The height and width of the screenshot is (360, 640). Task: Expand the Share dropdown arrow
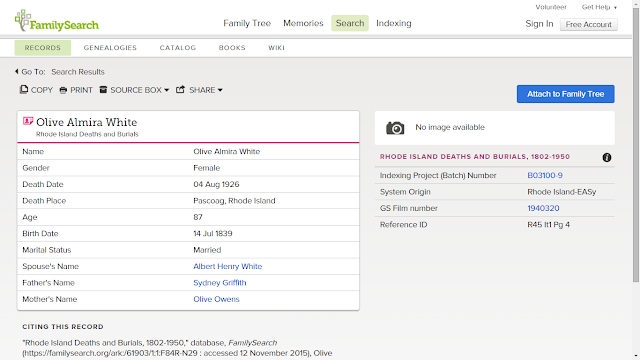coord(220,90)
